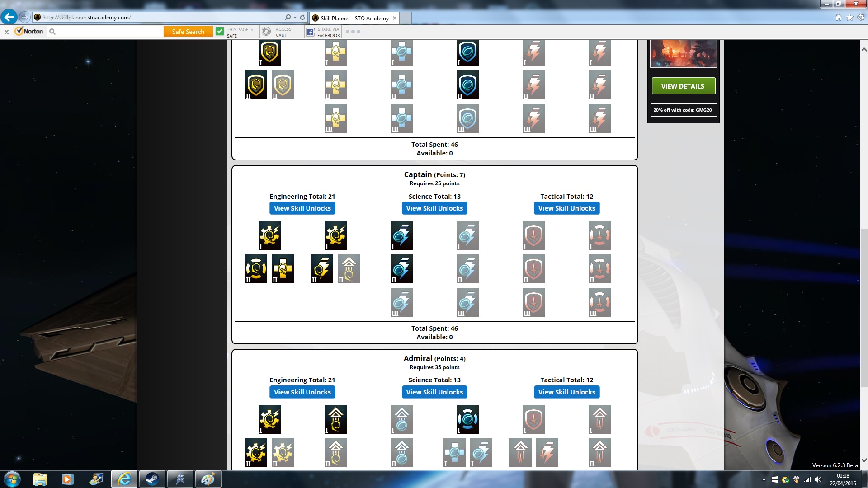The image size is (868, 488).
Task: Open a new blank browser tab
Action: click(x=406, y=18)
